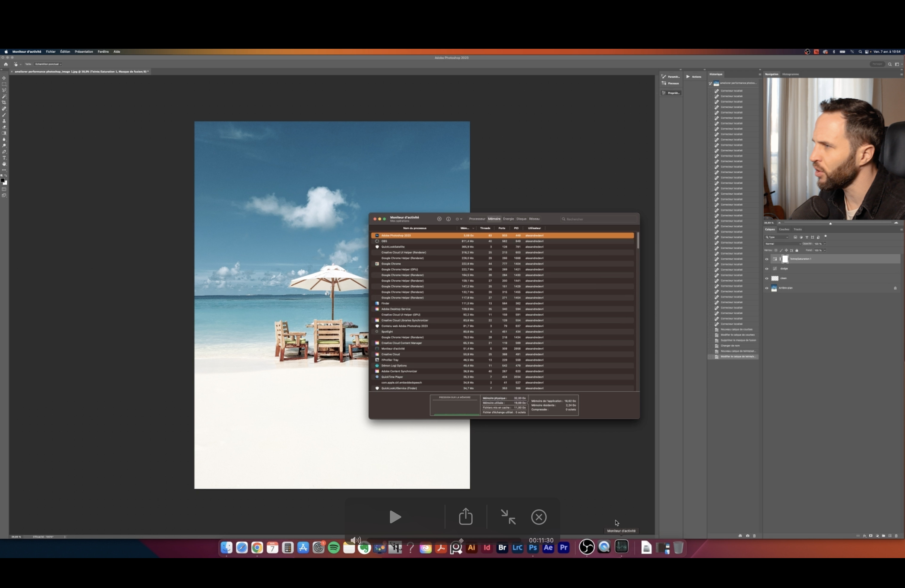905x588 pixels.
Task: Play the QuickTime video
Action: (395, 517)
